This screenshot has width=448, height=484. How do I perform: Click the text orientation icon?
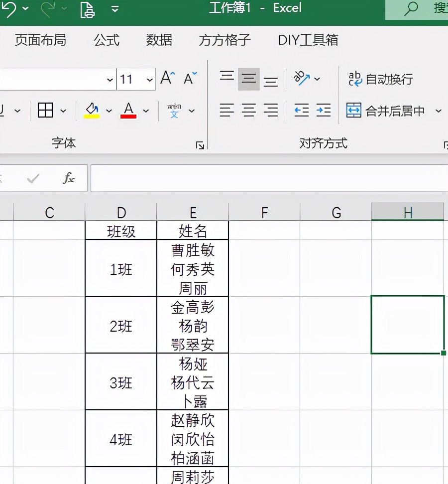click(303, 77)
